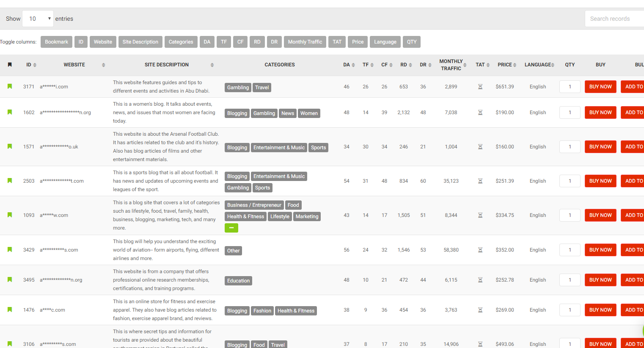The height and width of the screenshot is (348, 644).
Task: Click Buy Now for site ID 1093
Action: pyautogui.click(x=600, y=215)
